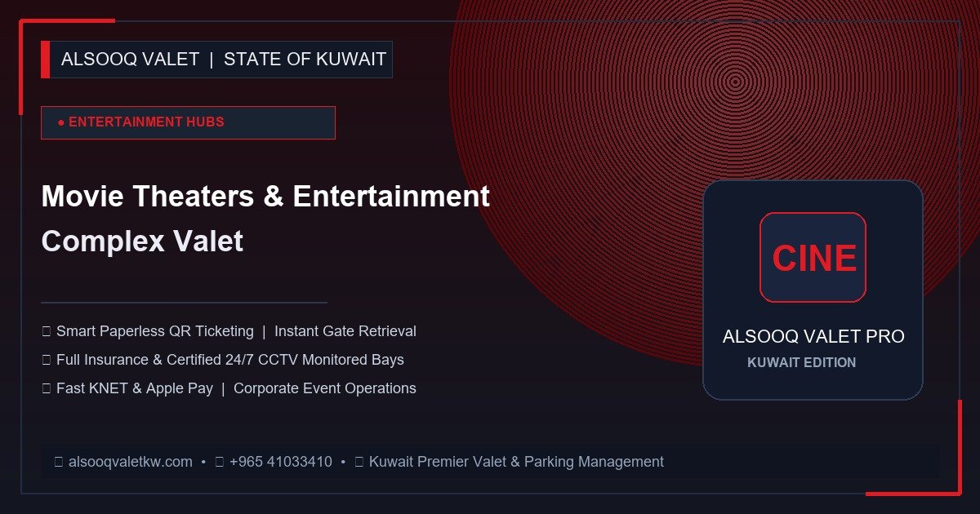Click the Full Insurance bullet icon
Image resolution: width=980 pixels, height=514 pixels.
[47, 360]
